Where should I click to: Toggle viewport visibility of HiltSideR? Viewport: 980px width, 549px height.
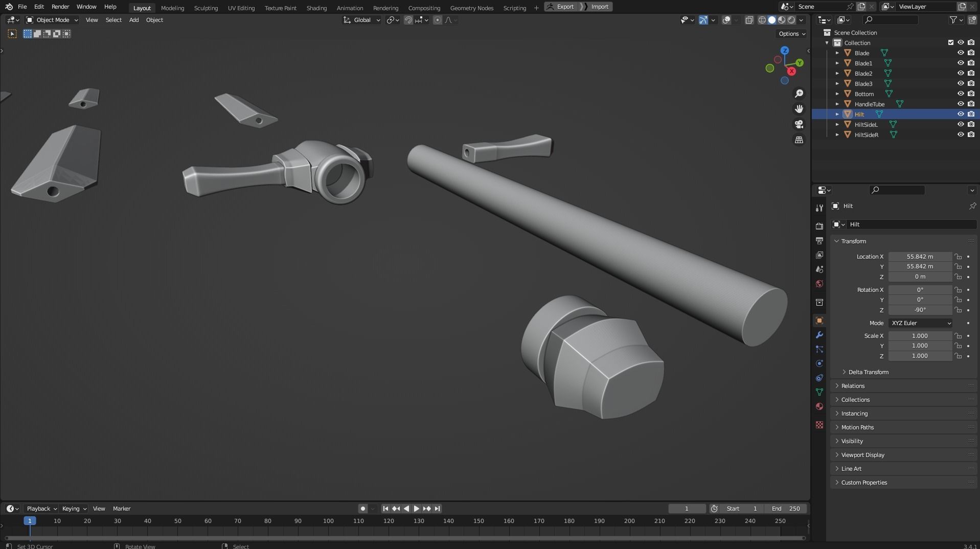click(x=961, y=134)
